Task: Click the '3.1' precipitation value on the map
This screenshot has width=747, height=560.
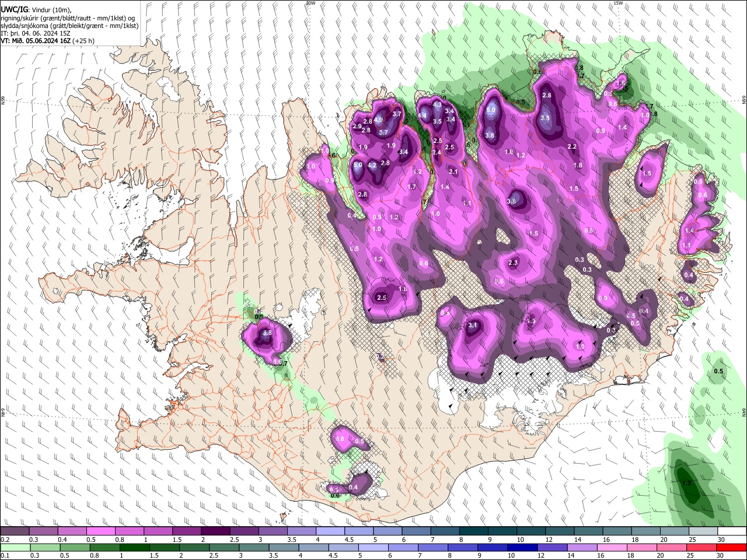Action: [x=473, y=325]
